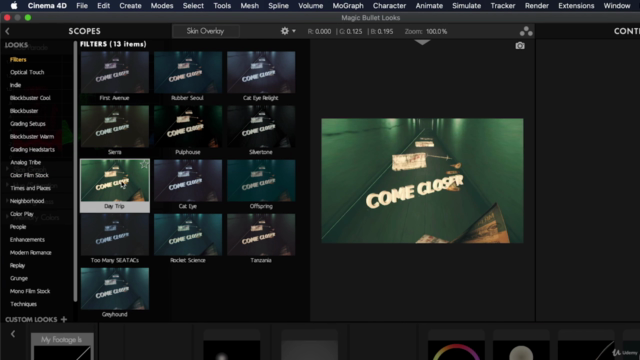Screen dimensions: 640x360
Task: Apply the Sierra look thumbnail
Action: [115, 127]
